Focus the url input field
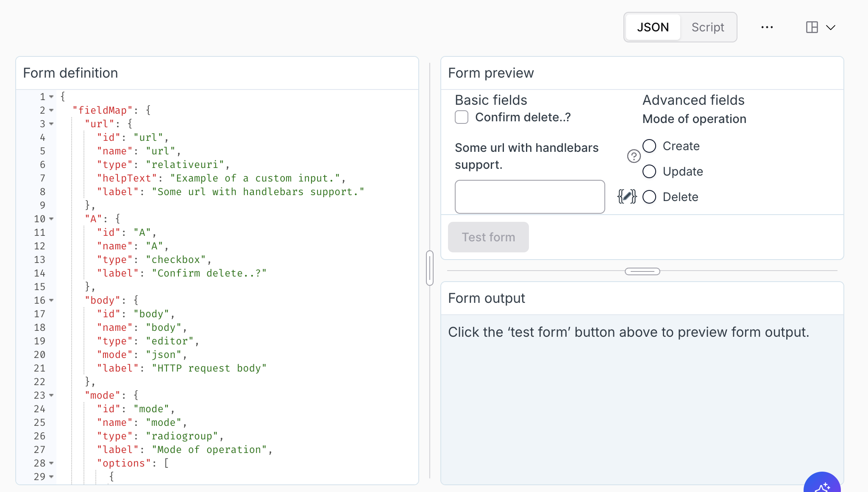Viewport: 868px width, 492px height. [x=530, y=197]
